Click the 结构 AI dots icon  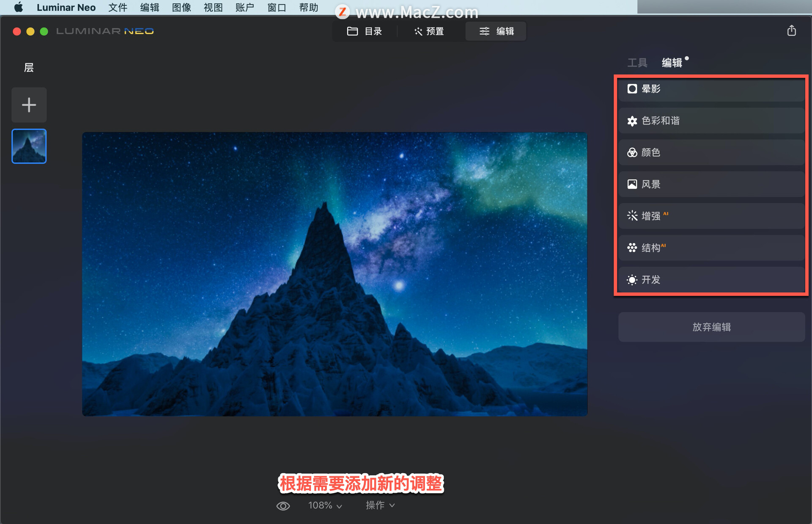pos(632,248)
